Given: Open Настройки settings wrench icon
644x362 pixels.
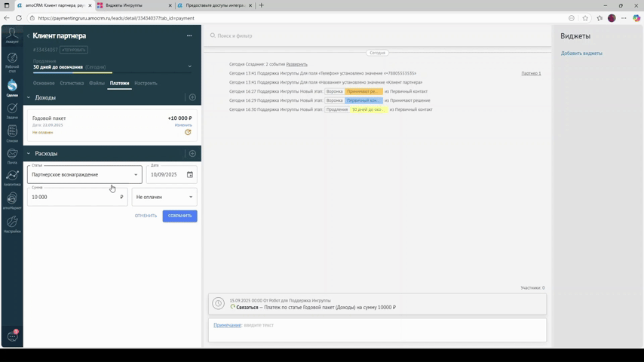Looking at the screenshot, I should click(x=12, y=224).
